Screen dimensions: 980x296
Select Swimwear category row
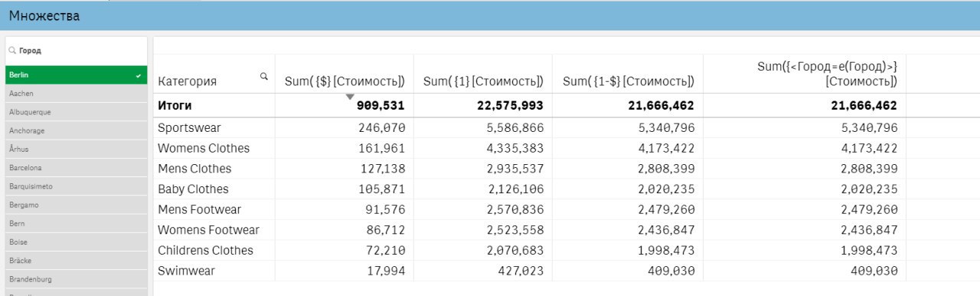[186, 271]
